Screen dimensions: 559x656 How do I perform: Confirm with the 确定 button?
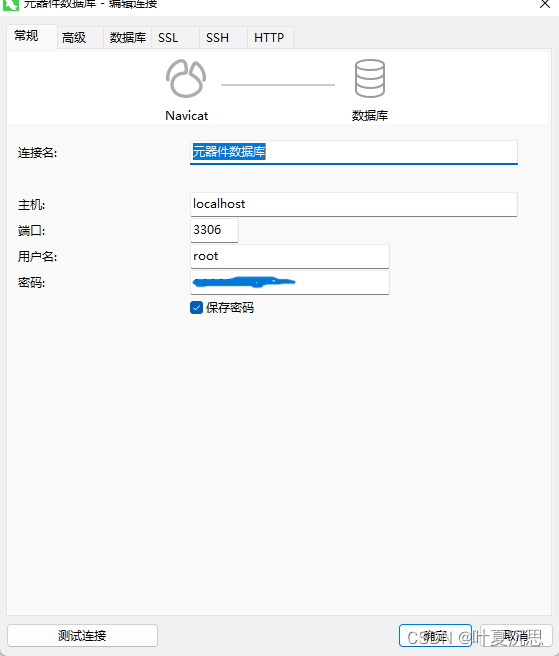click(435, 636)
